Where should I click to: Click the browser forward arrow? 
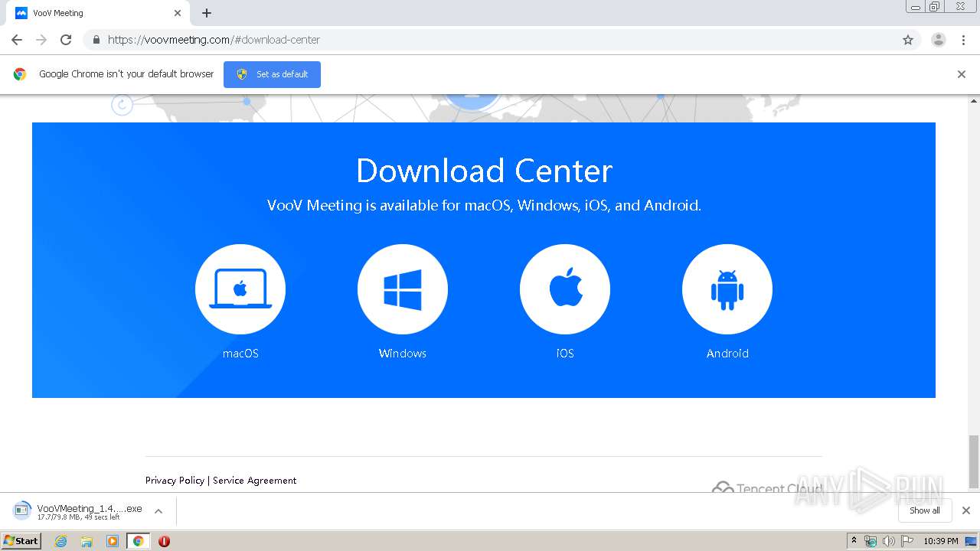[x=41, y=40]
